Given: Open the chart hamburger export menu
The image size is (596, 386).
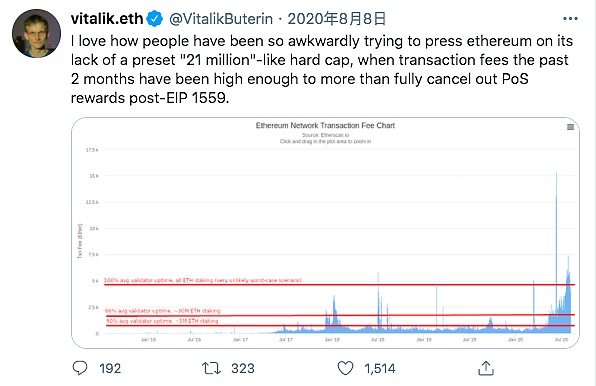Looking at the screenshot, I should point(570,127).
